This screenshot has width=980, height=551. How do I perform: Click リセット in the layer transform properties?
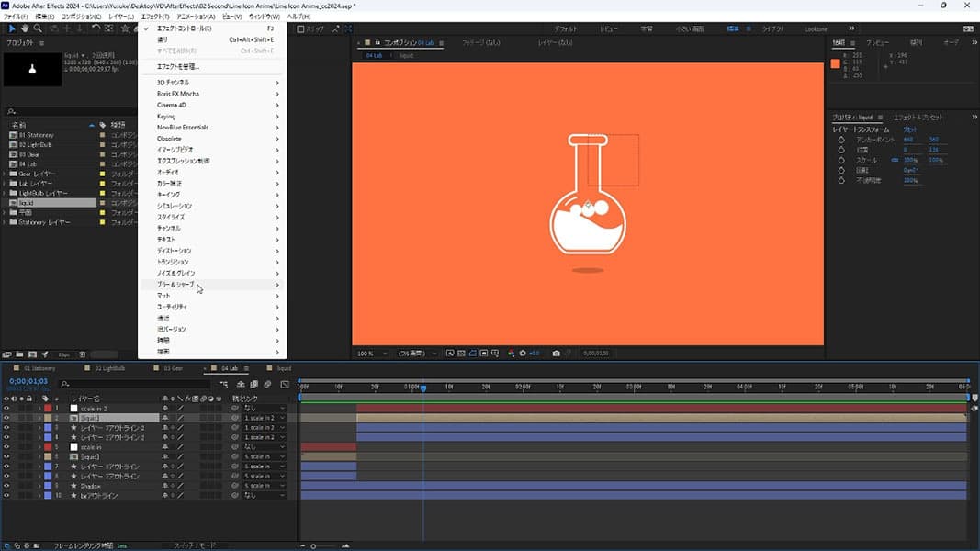pos(910,130)
